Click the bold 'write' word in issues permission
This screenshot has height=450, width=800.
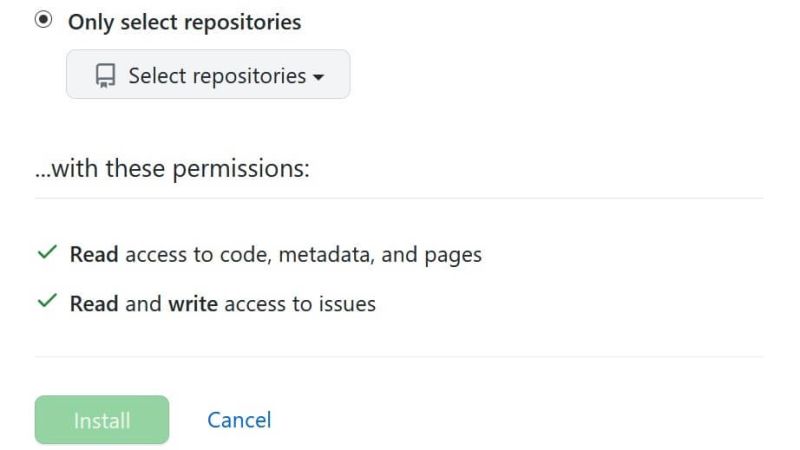tap(192, 303)
